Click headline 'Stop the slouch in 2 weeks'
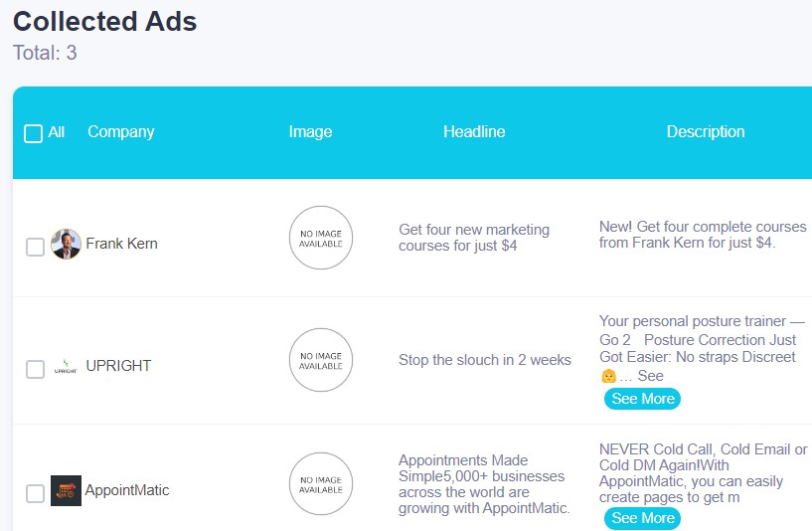The height and width of the screenshot is (531, 812). (x=485, y=360)
